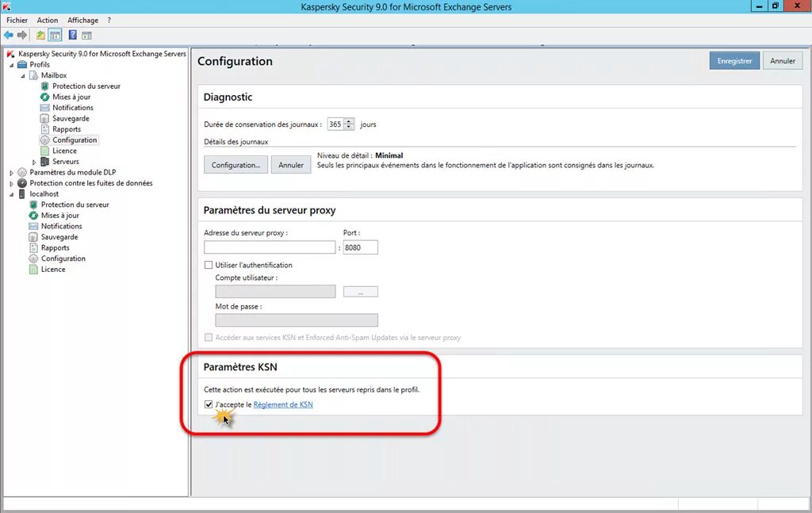
Task: Collapse the localhost tree node
Action: (x=11, y=194)
